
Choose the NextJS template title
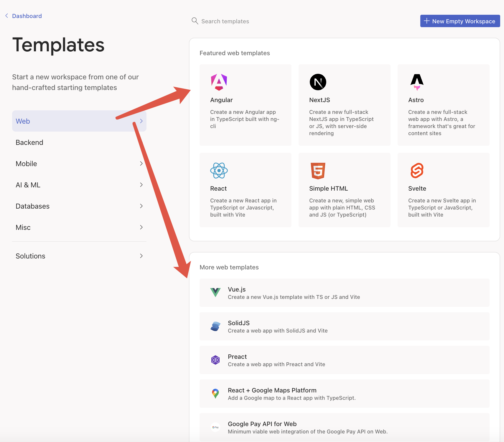pyautogui.click(x=319, y=100)
